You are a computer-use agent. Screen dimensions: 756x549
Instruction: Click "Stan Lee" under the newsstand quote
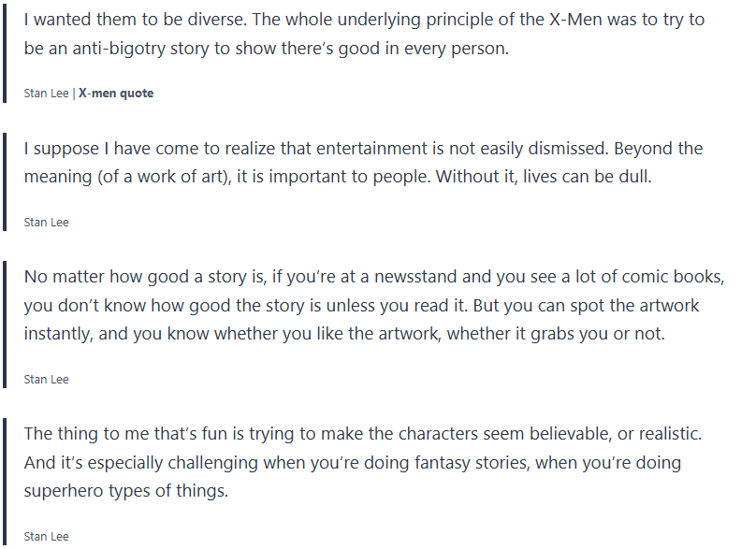(47, 380)
